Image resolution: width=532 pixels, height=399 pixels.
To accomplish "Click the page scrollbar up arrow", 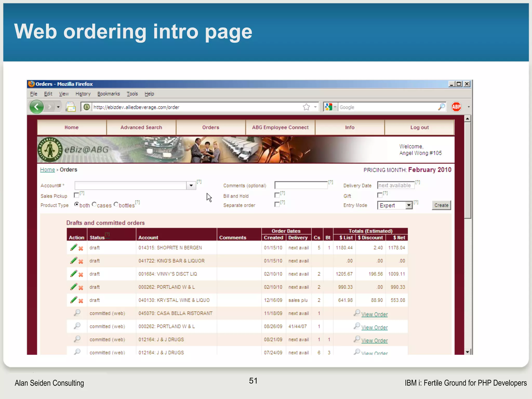I will click(468, 119).
